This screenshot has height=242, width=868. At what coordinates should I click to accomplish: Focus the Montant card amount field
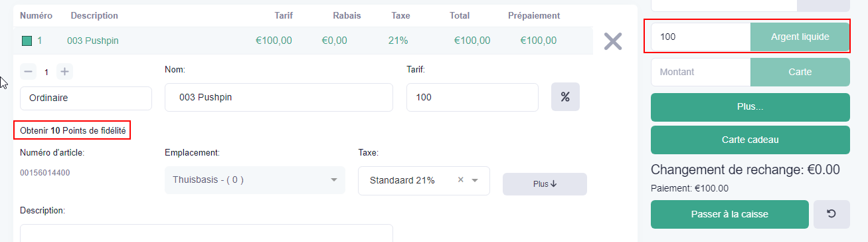coord(701,72)
